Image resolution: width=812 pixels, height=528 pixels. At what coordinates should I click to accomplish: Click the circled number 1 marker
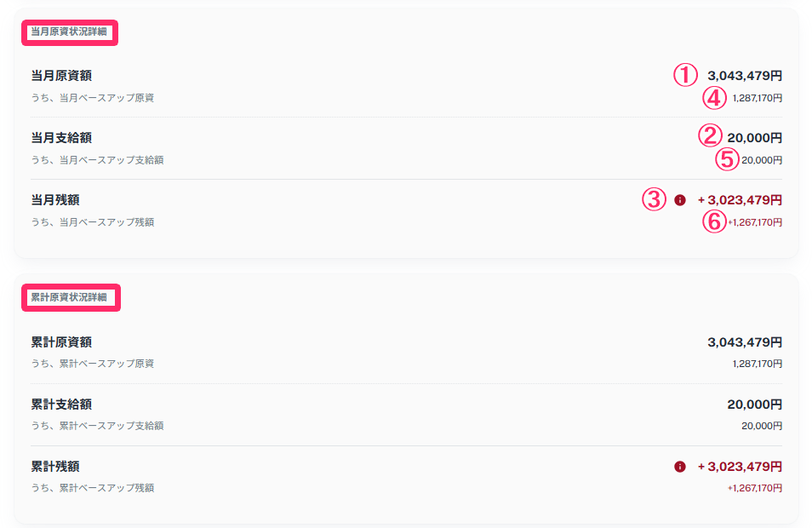685,76
